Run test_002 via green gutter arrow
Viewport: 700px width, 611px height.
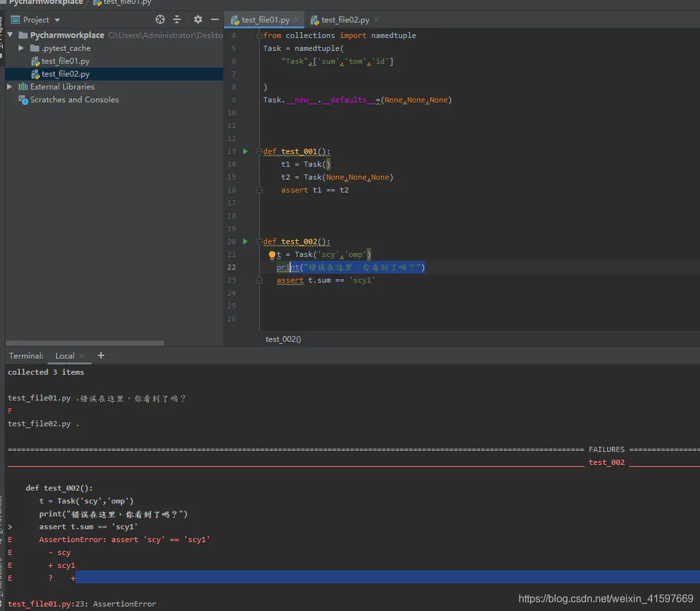click(x=245, y=241)
